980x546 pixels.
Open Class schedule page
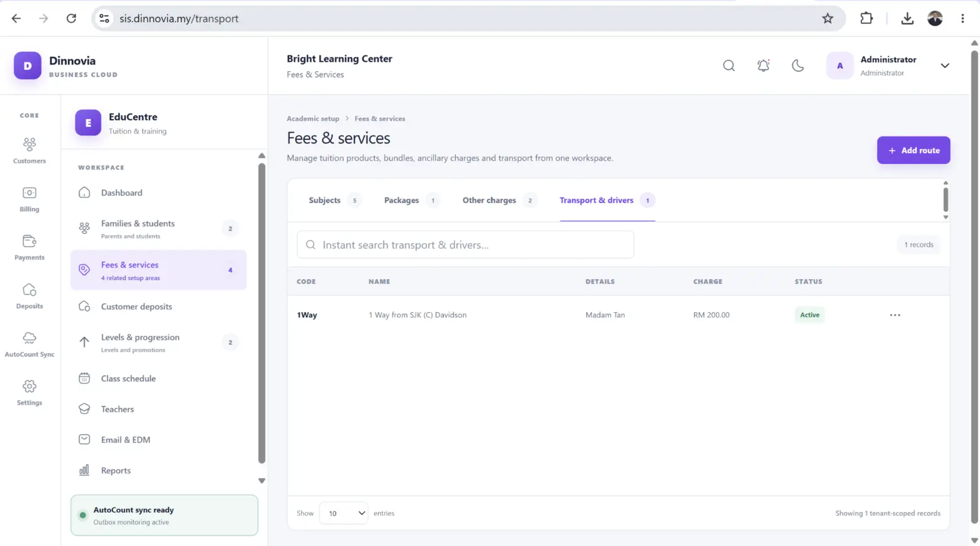[x=159, y=378]
